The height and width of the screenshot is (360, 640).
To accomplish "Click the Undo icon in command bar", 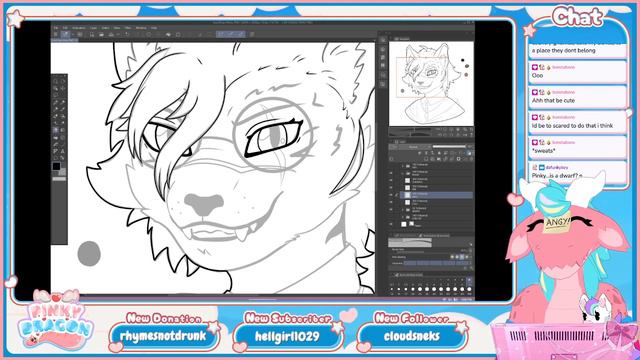I will pyautogui.click(x=127, y=34).
